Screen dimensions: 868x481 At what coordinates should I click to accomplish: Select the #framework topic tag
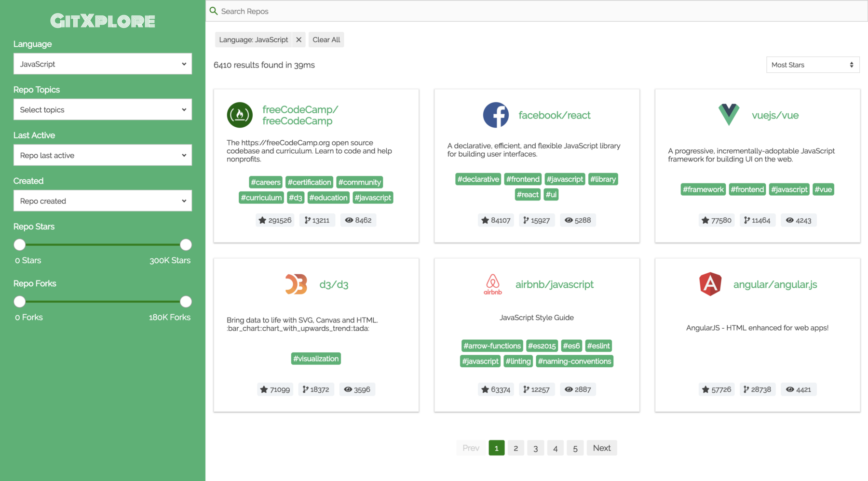tap(703, 189)
